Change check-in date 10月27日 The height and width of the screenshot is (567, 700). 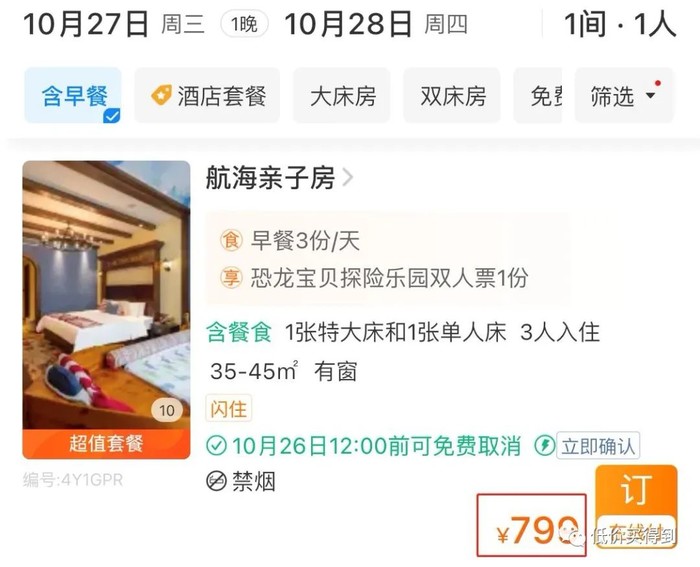[86, 24]
